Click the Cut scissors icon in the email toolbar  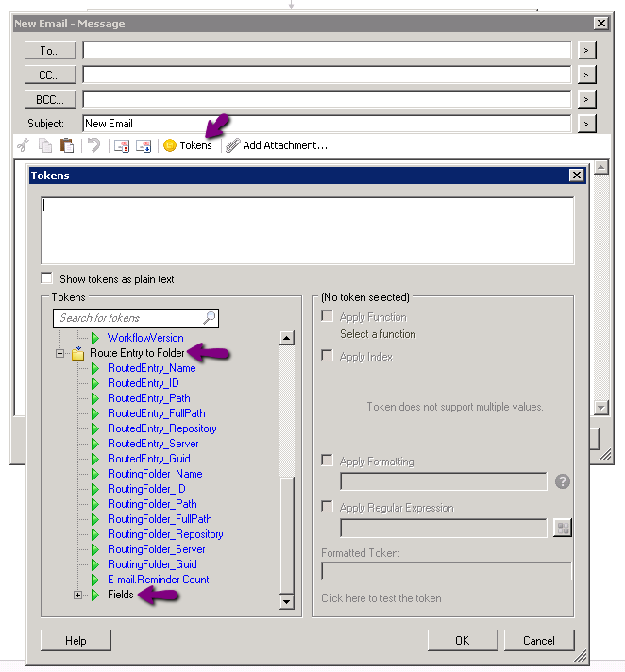coord(24,145)
